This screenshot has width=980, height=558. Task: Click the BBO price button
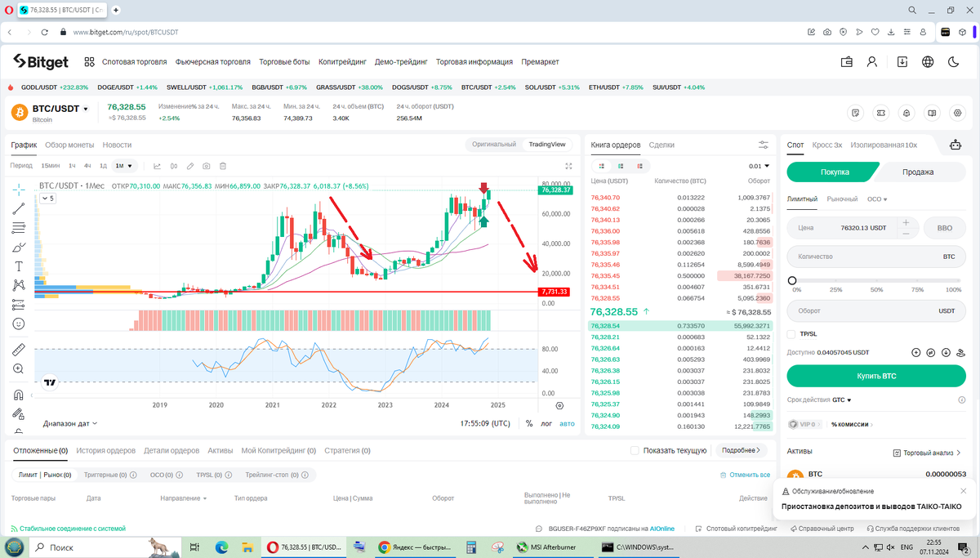pyautogui.click(x=944, y=228)
